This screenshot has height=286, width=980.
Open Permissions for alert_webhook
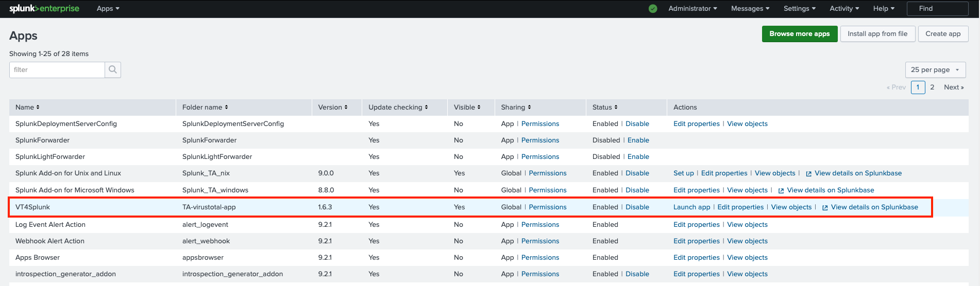[540, 241]
